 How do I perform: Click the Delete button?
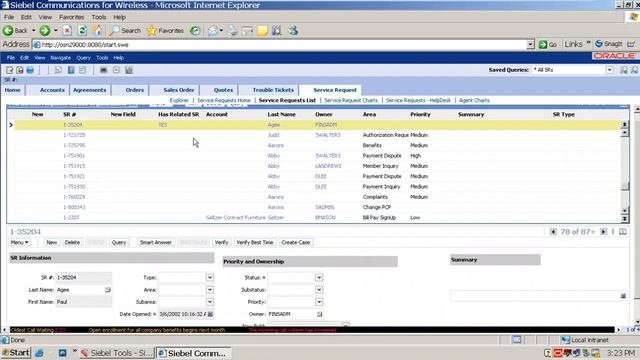tap(72, 242)
